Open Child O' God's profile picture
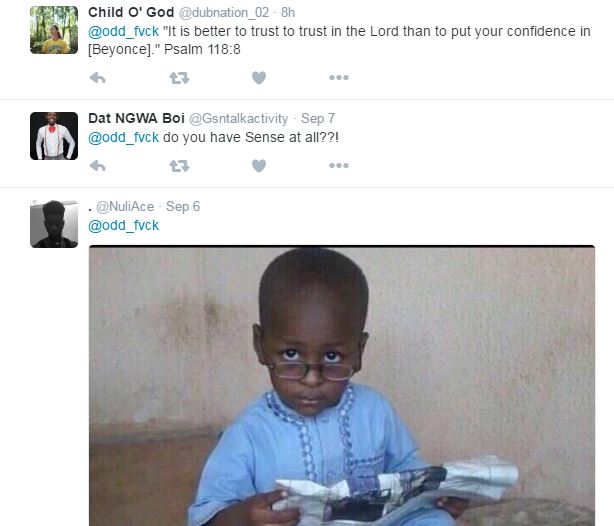The image size is (614, 526). [x=54, y=30]
